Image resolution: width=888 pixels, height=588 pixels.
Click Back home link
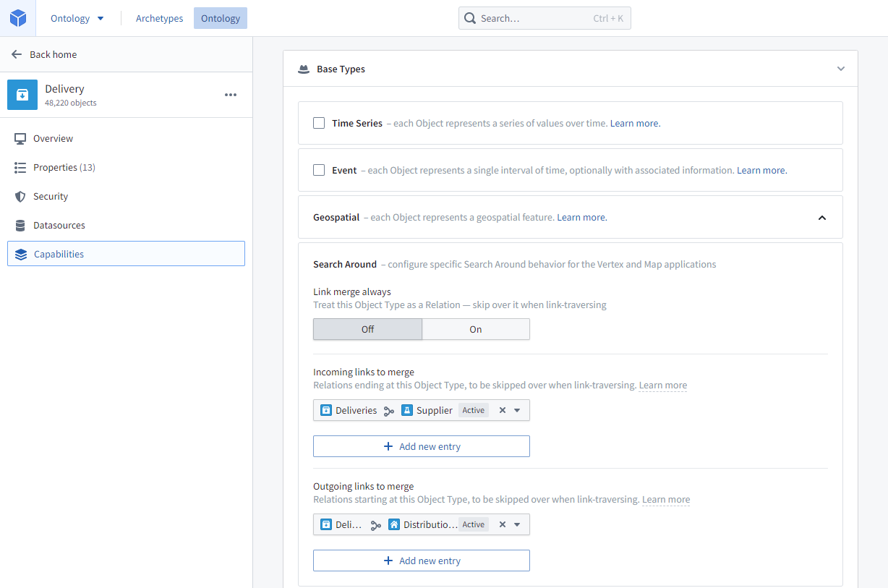coord(53,54)
